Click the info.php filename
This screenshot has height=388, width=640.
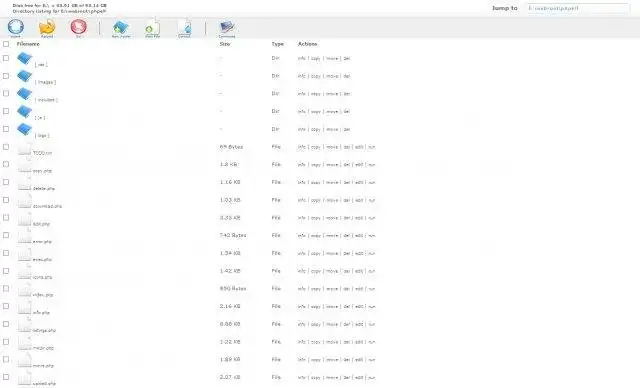[41, 313]
